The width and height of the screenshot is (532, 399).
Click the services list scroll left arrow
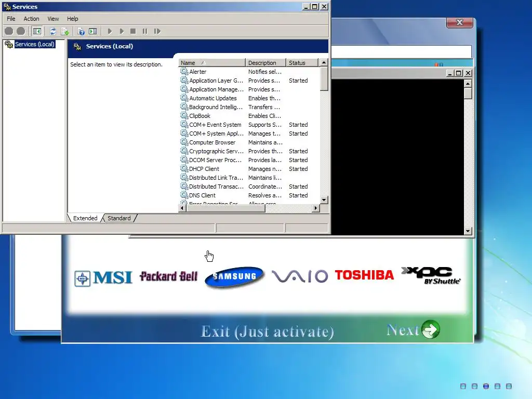click(x=182, y=208)
